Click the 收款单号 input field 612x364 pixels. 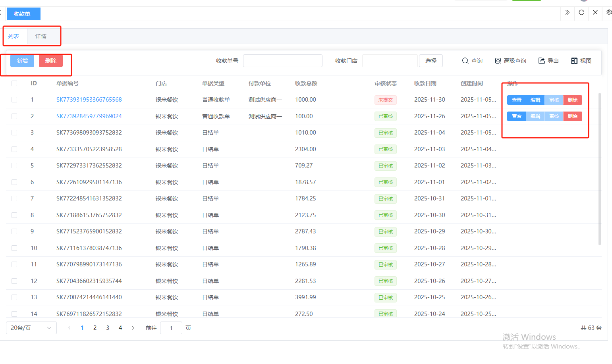pos(282,61)
